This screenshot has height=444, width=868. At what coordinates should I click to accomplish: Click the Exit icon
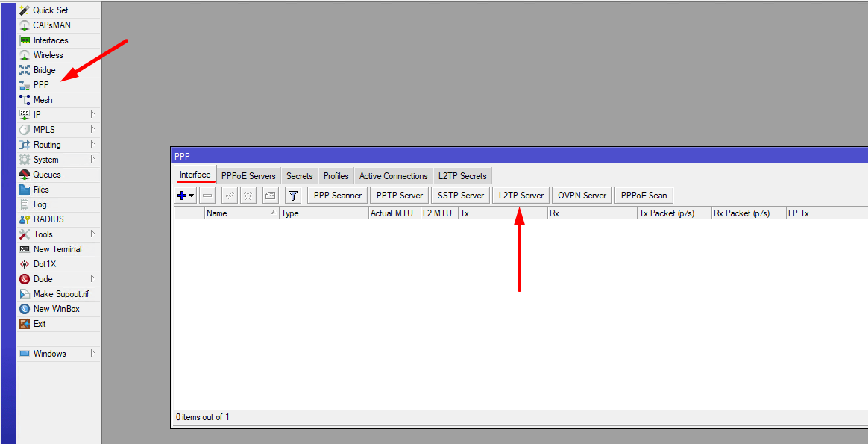(x=25, y=324)
